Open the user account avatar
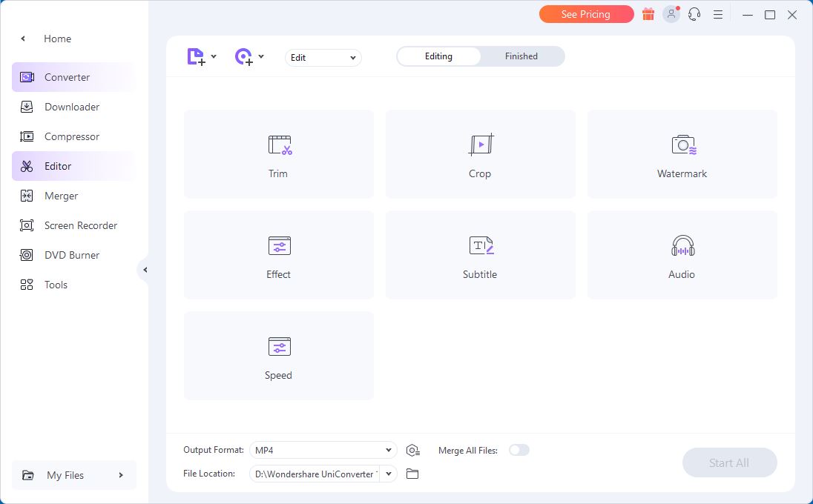Image resolution: width=813 pixels, height=504 pixels. pos(671,14)
